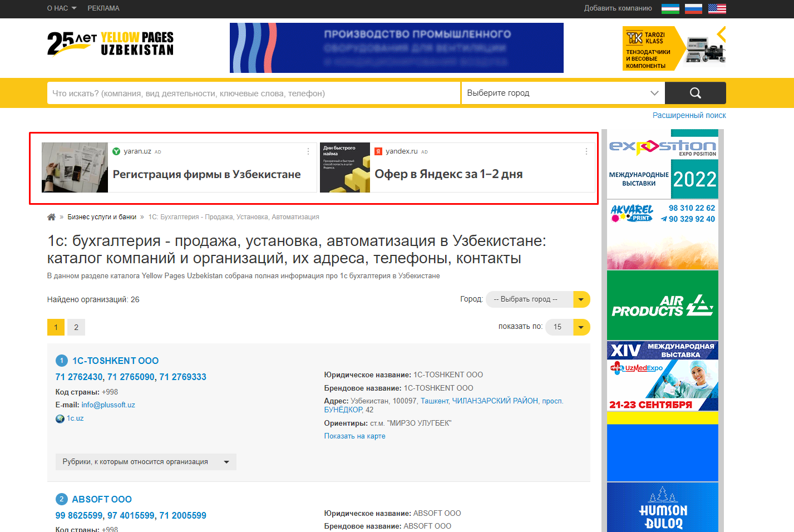The image size is (794, 532).
Task: Click Ташкент address link
Action: click(435, 401)
